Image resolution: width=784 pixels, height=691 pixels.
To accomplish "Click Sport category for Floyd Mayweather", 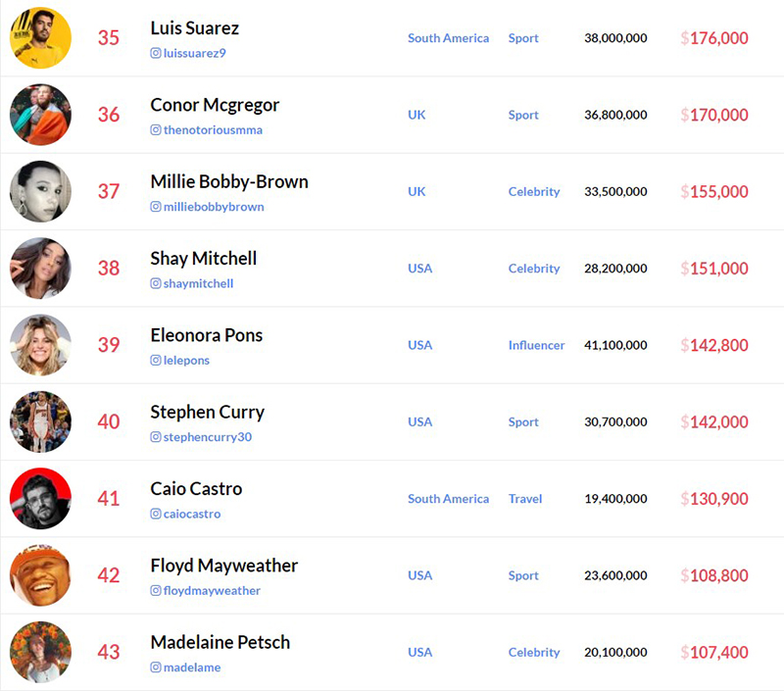I will tap(523, 575).
